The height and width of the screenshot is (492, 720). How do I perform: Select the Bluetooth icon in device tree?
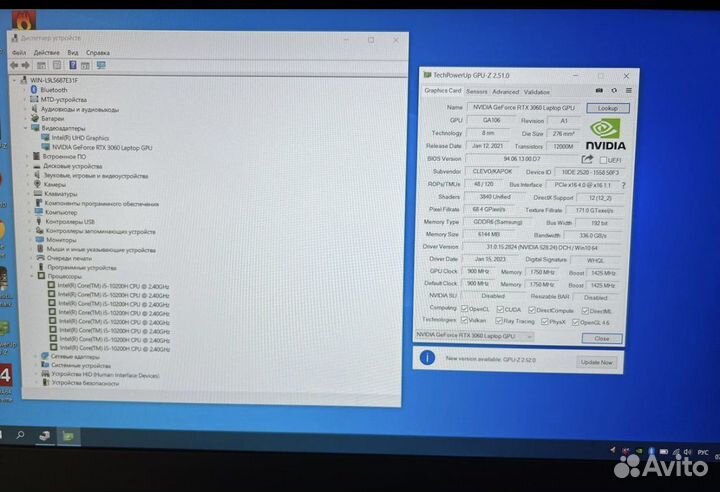point(34,90)
